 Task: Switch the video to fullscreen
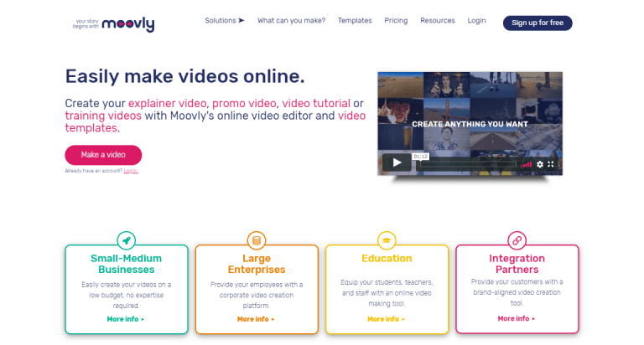tap(551, 164)
